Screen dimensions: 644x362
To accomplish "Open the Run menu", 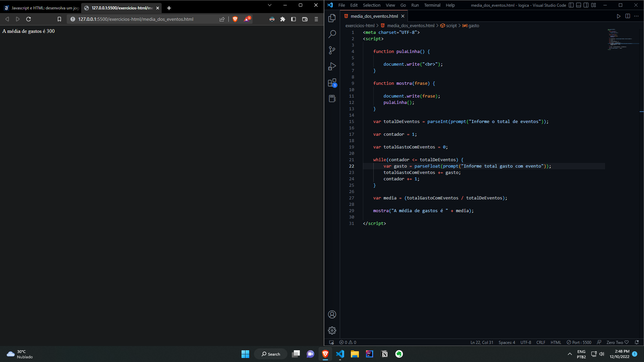I will (x=415, y=5).
